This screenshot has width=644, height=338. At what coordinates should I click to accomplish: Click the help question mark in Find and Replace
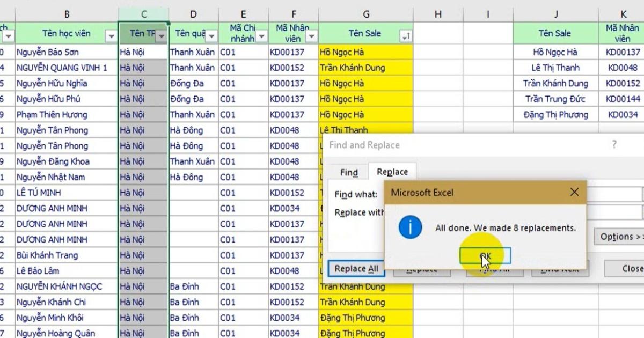click(x=613, y=145)
